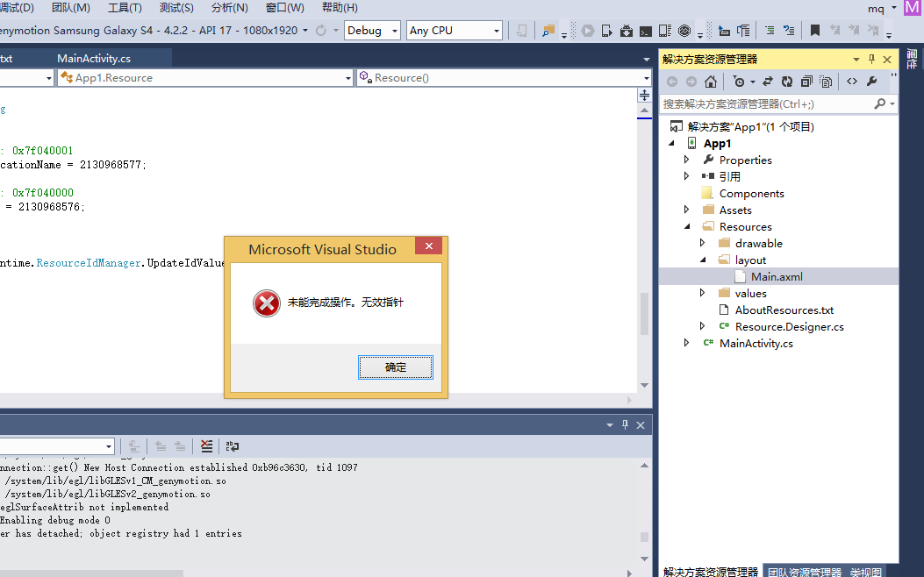The height and width of the screenshot is (577, 924).
Task: Open the 工具(T) menu
Action: pos(125,8)
